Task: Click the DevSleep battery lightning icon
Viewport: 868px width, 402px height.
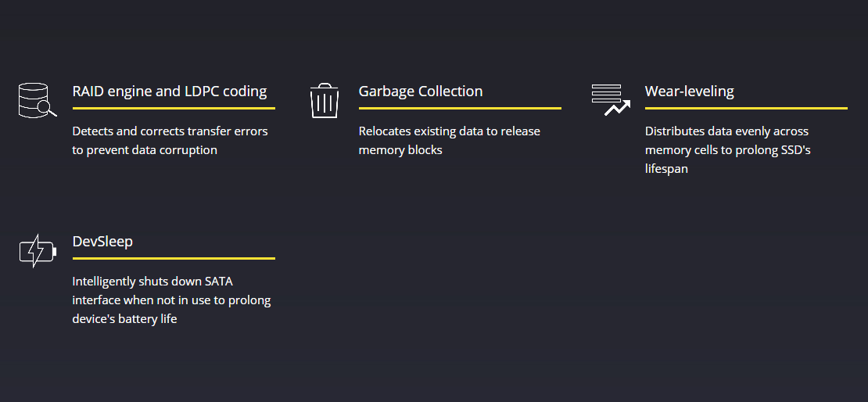Action: (x=38, y=251)
